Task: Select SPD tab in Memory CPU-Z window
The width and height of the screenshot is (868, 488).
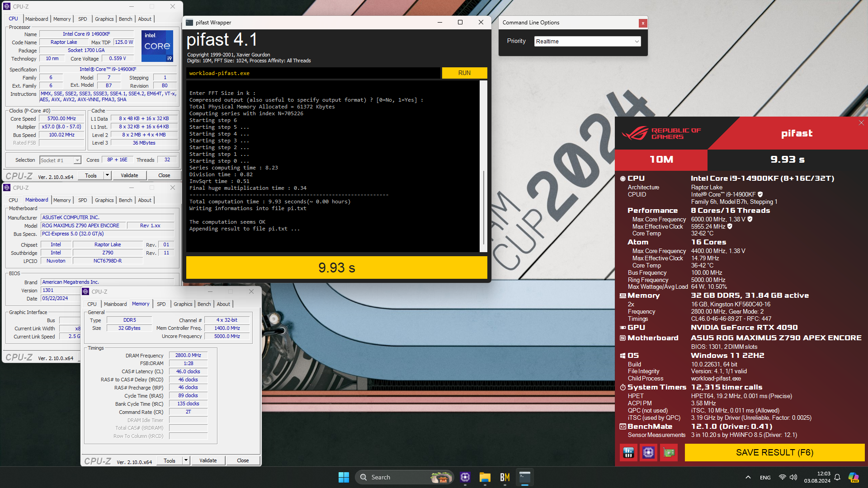Action: pos(161,304)
